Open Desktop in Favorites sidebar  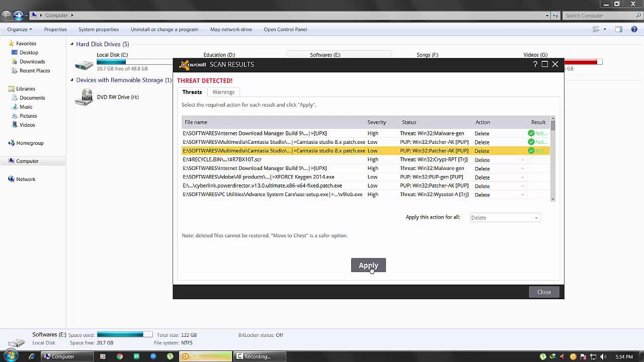tap(29, 52)
